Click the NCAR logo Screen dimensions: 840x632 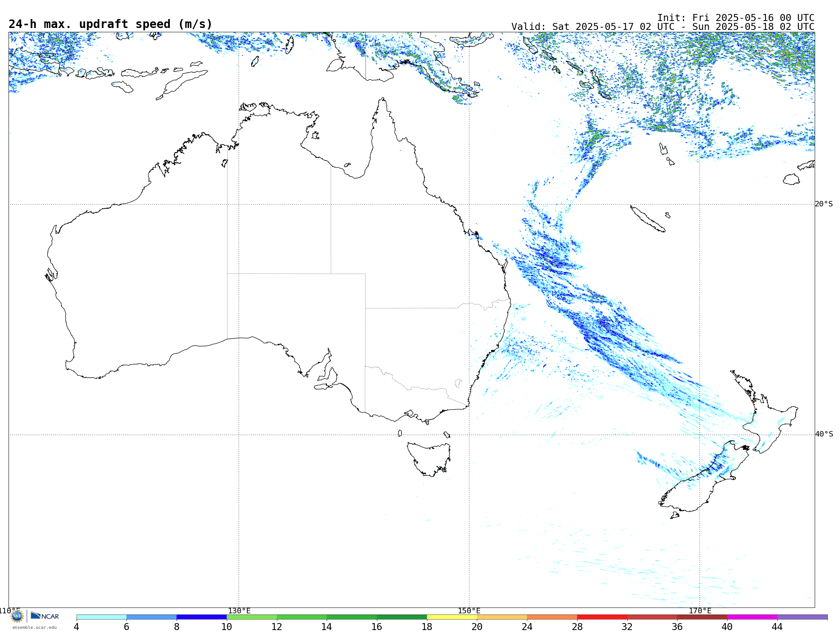(x=45, y=616)
